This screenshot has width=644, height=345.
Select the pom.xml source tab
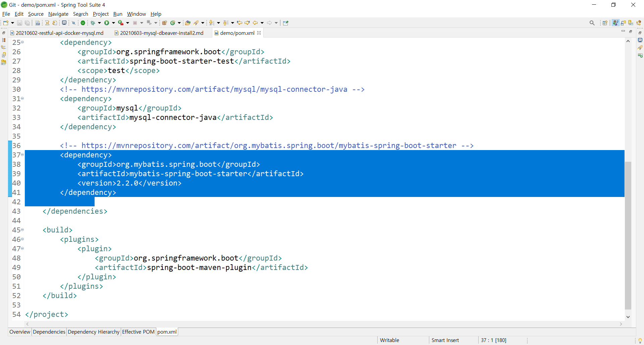pos(167,332)
